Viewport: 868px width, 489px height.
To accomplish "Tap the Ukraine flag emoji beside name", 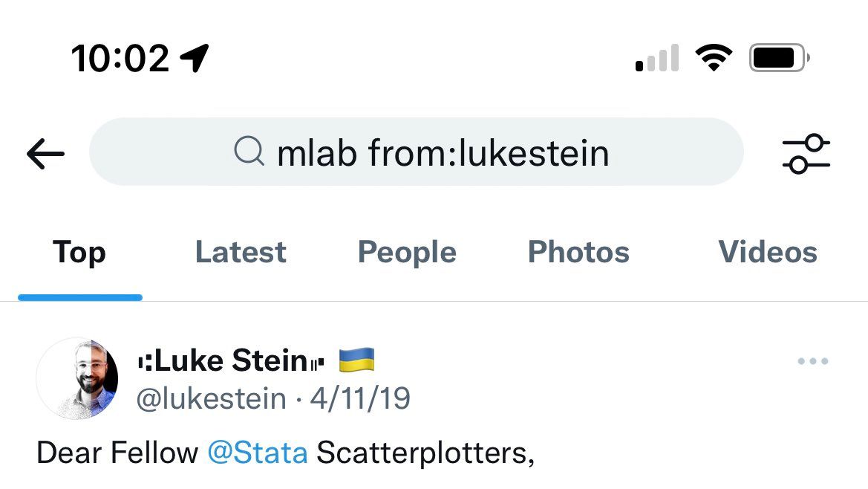I will [x=356, y=361].
